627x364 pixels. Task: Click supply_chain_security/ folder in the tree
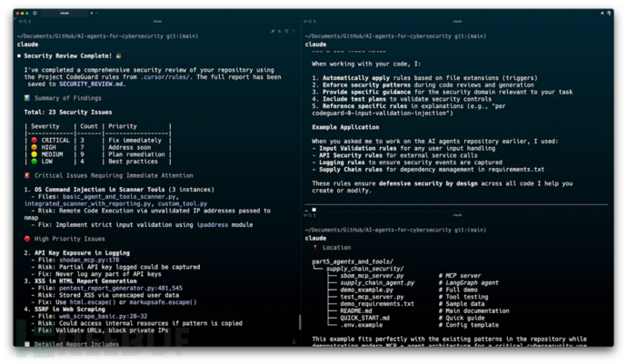tap(364, 269)
